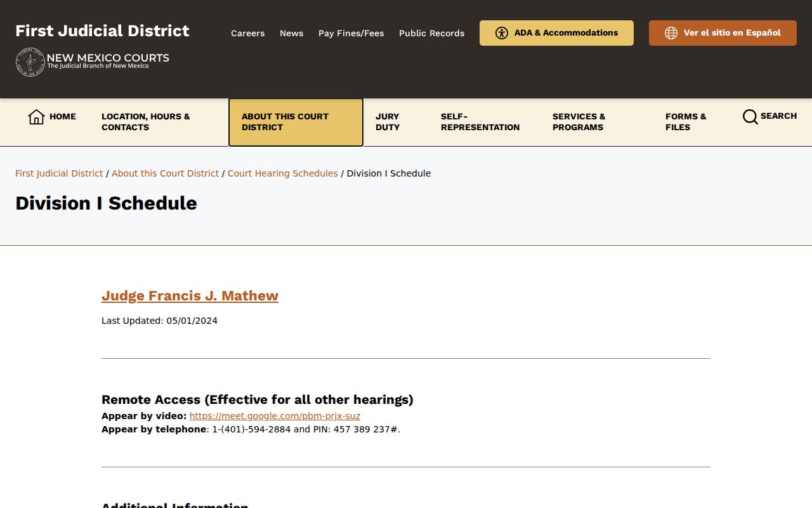Open Services & Programs menu
The width and height of the screenshot is (812, 508).
click(x=579, y=122)
